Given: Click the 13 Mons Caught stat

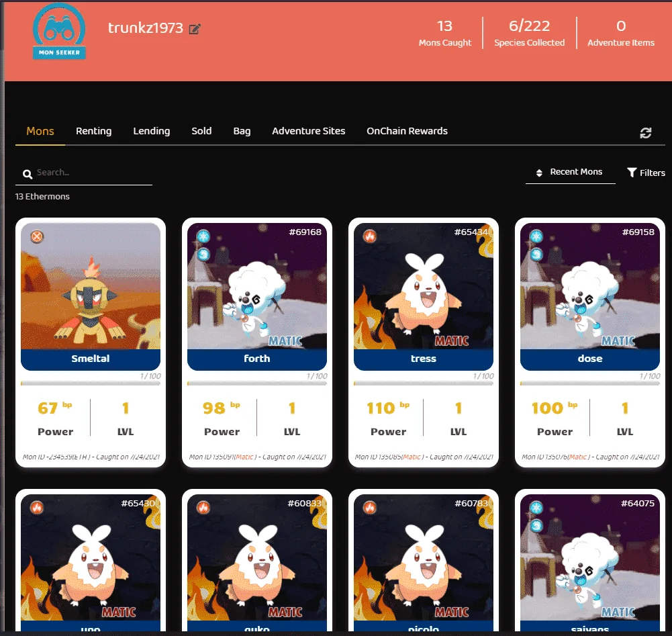Looking at the screenshot, I should [x=445, y=33].
